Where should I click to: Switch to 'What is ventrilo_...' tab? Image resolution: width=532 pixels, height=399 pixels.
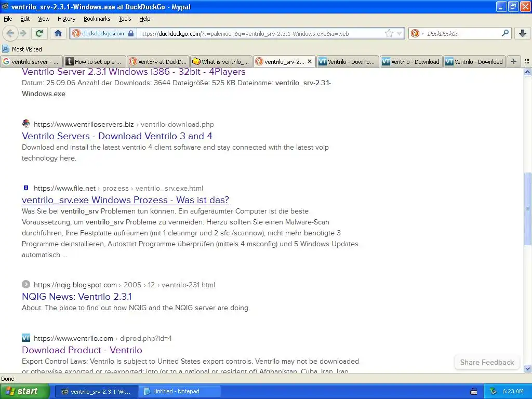pyautogui.click(x=221, y=61)
